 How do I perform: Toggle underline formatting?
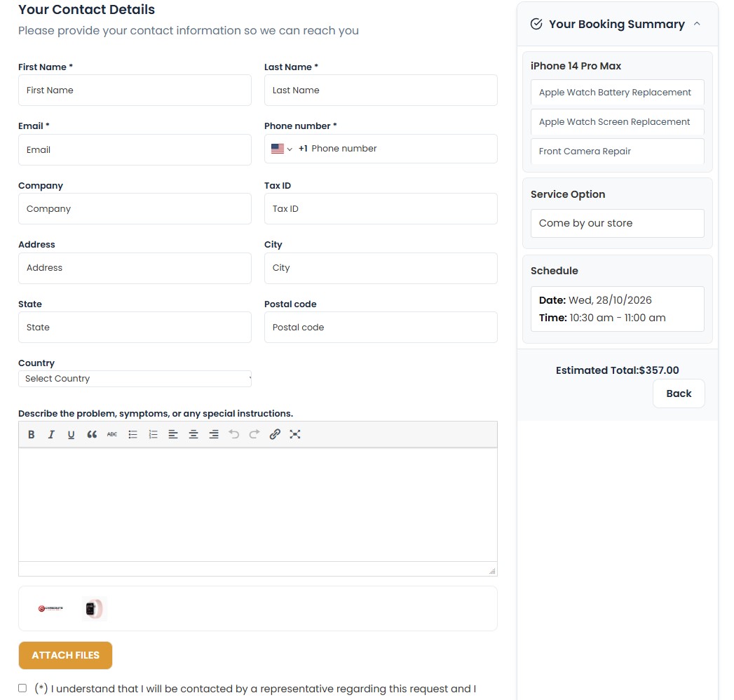pos(71,434)
